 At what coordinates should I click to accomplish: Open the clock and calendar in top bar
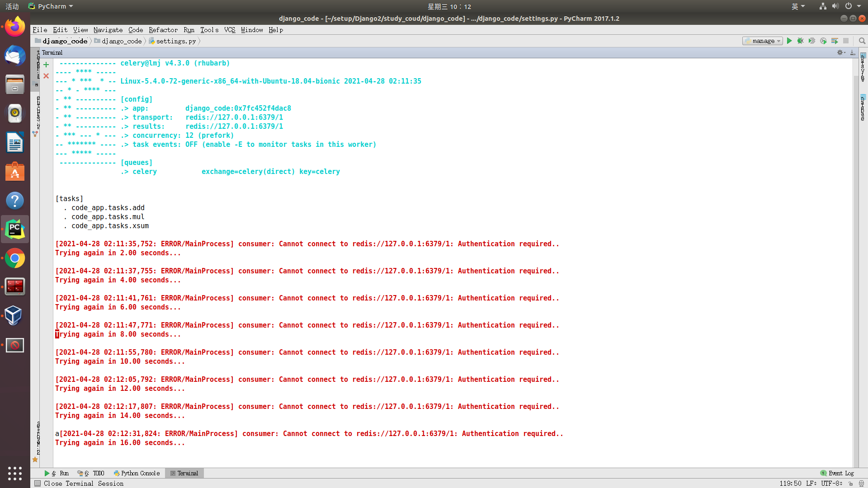tap(449, 6)
